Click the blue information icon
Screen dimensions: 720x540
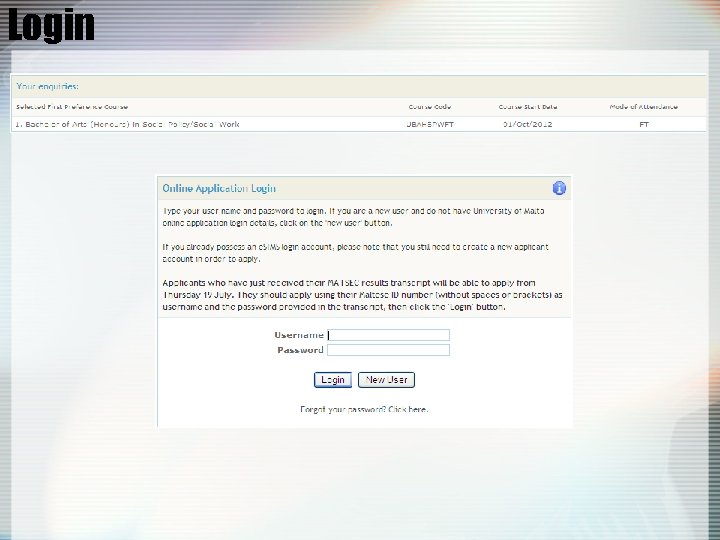coord(559,188)
